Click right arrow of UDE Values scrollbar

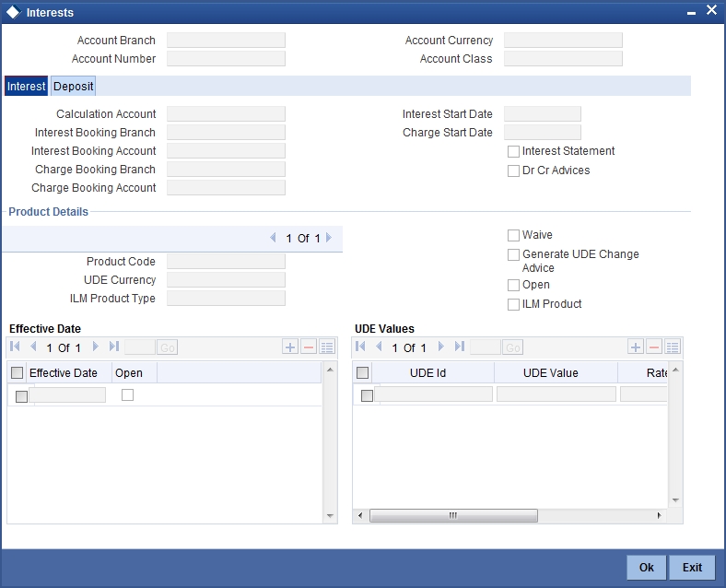click(660, 515)
